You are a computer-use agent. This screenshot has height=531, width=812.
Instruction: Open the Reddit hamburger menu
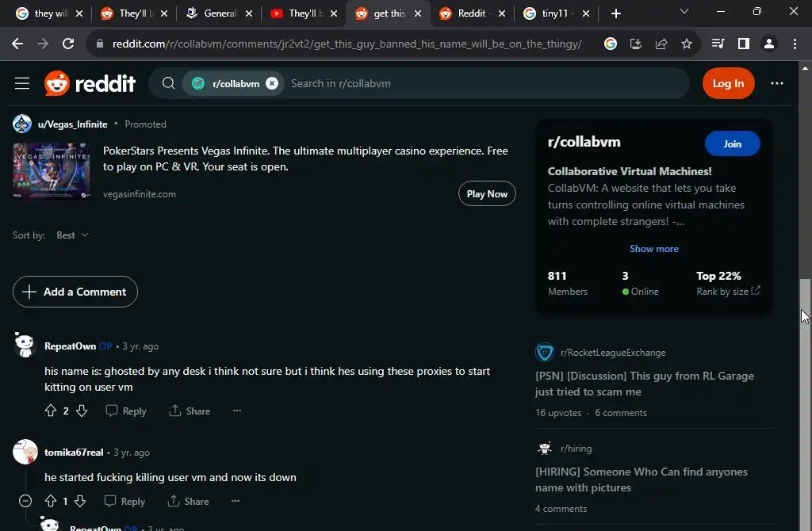[x=21, y=83]
